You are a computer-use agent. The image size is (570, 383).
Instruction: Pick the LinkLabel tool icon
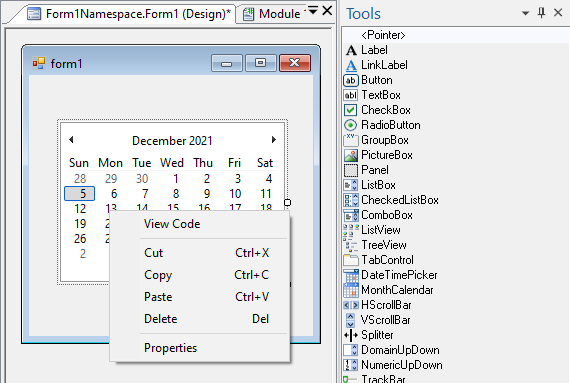point(351,65)
